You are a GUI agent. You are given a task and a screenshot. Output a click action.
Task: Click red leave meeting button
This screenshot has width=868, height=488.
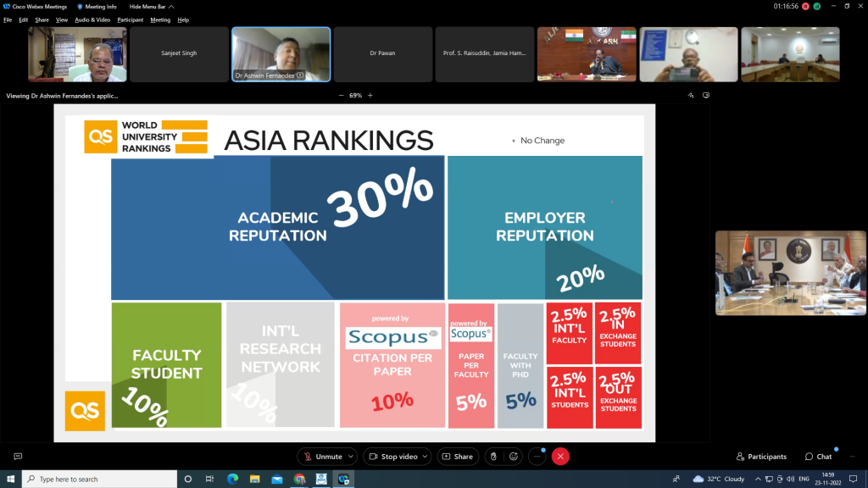coord(560,457)
